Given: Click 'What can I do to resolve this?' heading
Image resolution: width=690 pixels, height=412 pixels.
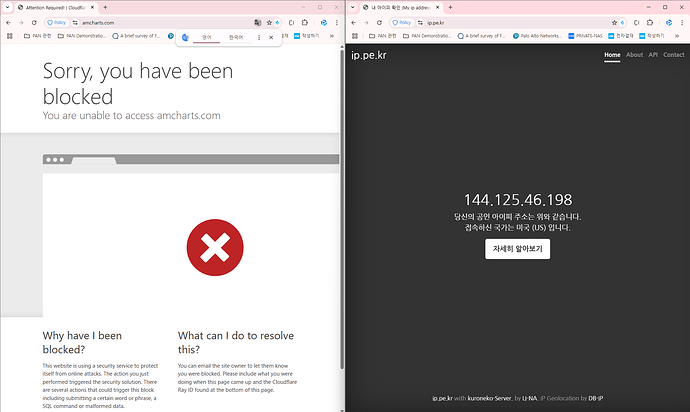Looking at the screenshot, I should click(x=236, y=342).
